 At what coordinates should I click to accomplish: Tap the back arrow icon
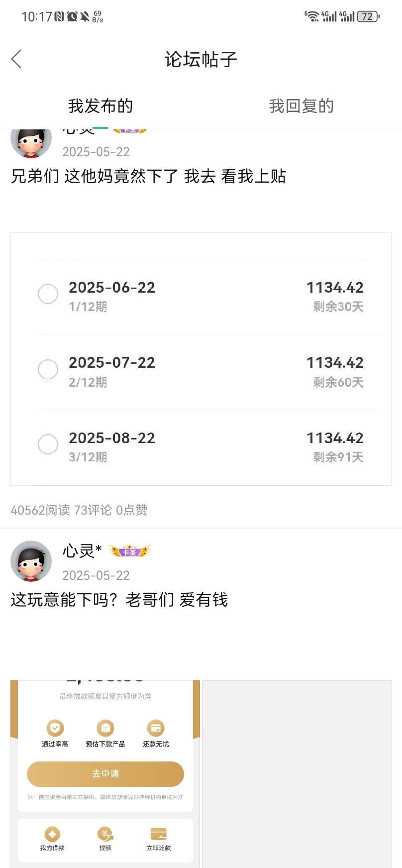[16, 59]
